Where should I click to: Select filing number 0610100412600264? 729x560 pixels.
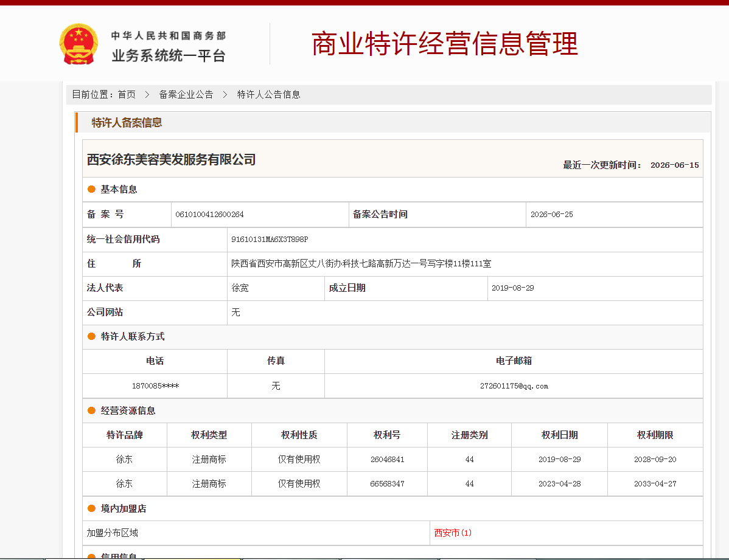click(x=209, y=214)
